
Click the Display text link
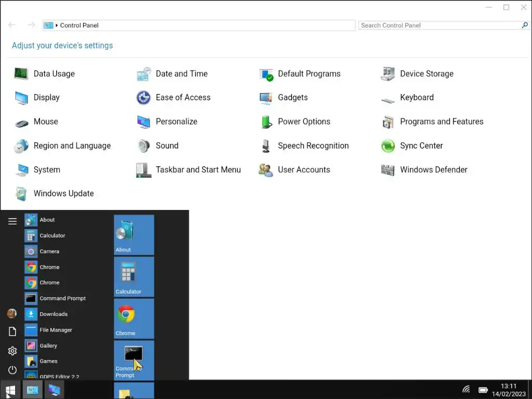pos(46,98)
